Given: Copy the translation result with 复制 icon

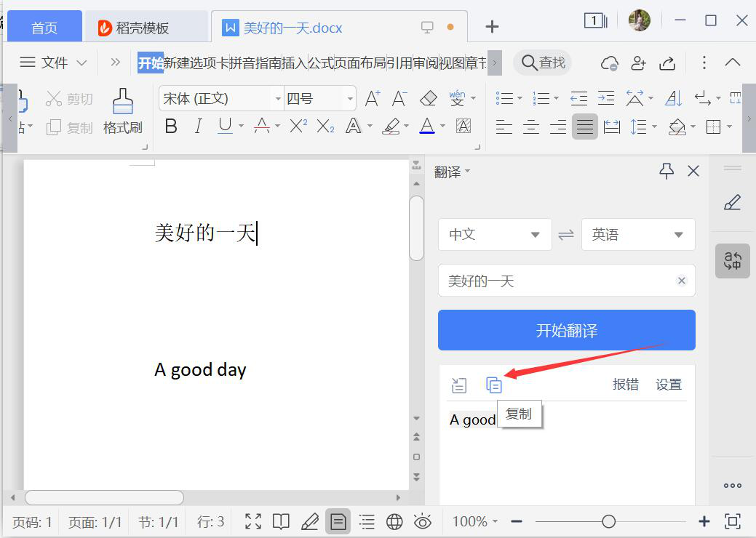Looking at the screenshot, I should pyautogui.click(x=494, y=385).
